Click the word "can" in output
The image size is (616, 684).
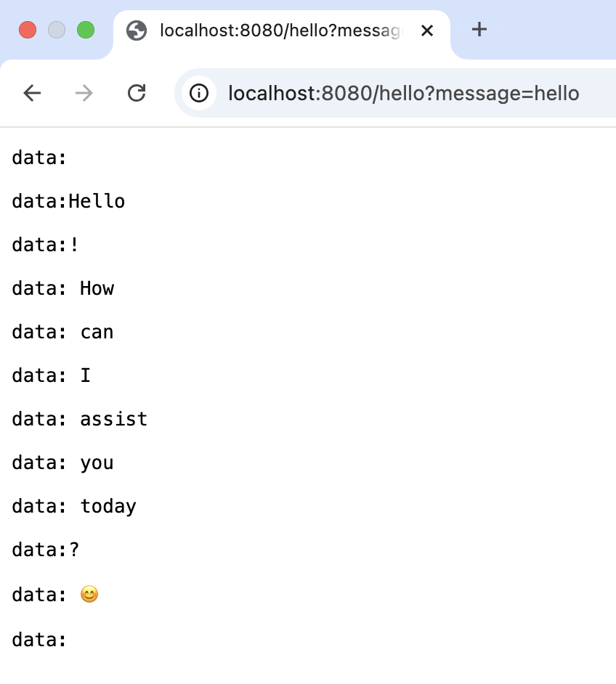point(97,332)
